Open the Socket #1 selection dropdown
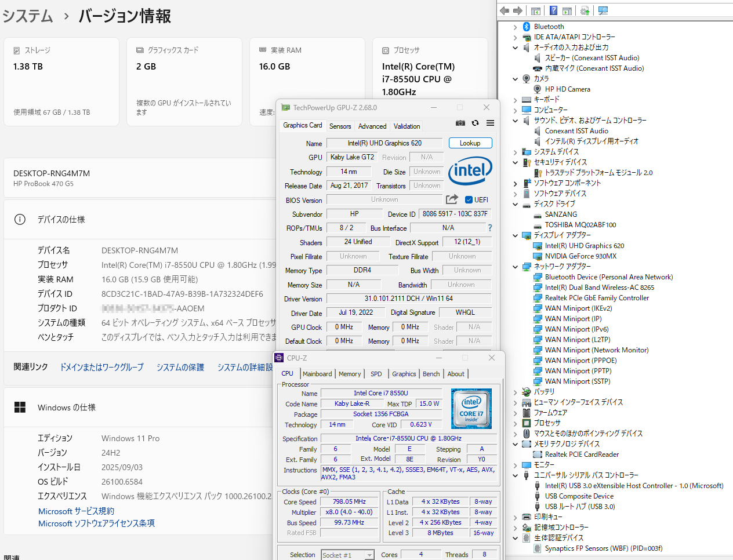This screenshot has width=733, height=560. point(369,555)
